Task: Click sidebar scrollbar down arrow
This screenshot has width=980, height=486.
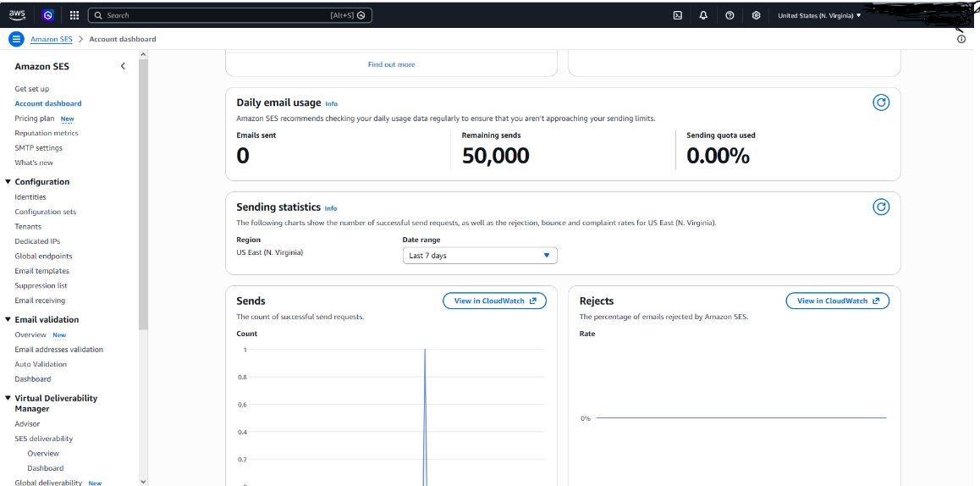Action: (143, 482)
